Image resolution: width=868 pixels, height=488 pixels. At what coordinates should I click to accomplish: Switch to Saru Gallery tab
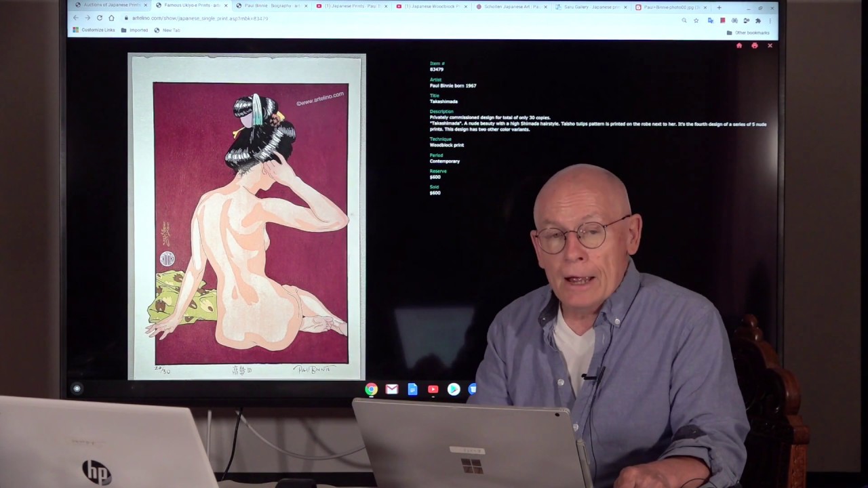tap(591, 7)
